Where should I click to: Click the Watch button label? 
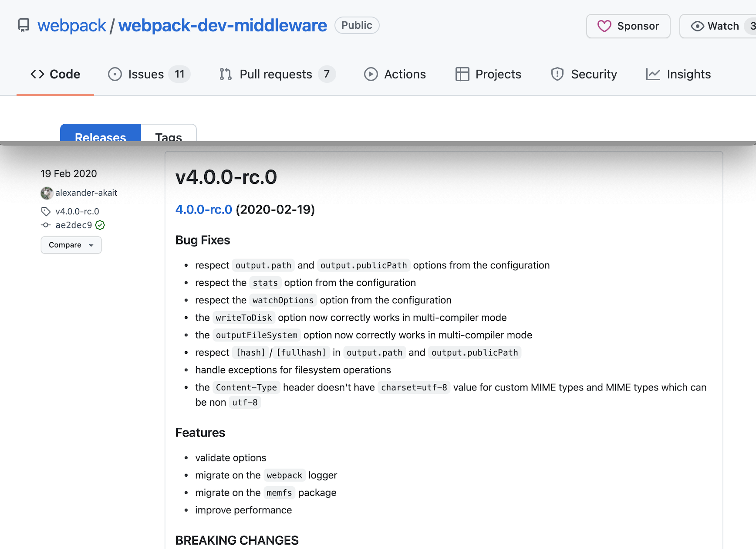point(723,26)
